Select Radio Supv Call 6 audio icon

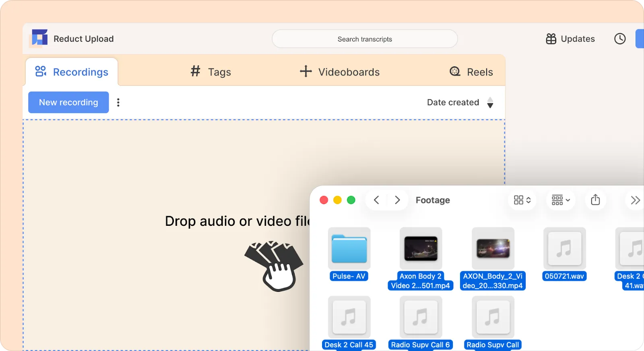421,317
